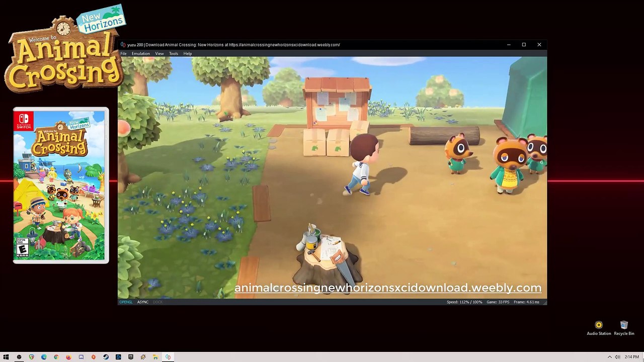Image resolution: width=644 pixels, height=362 pixels.
Task: Close the yuzu emulator window
Action: point(539,45)
